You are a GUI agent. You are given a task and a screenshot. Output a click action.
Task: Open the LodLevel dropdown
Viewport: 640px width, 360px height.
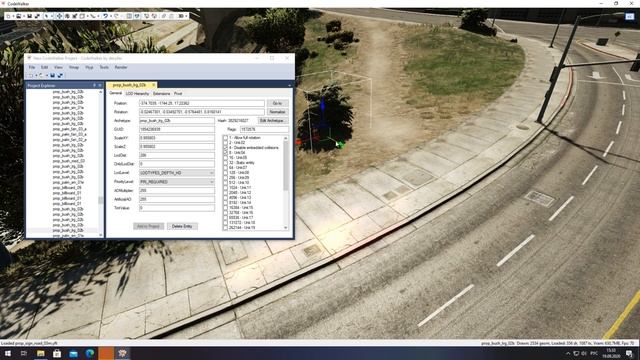(x=211, y=173)
